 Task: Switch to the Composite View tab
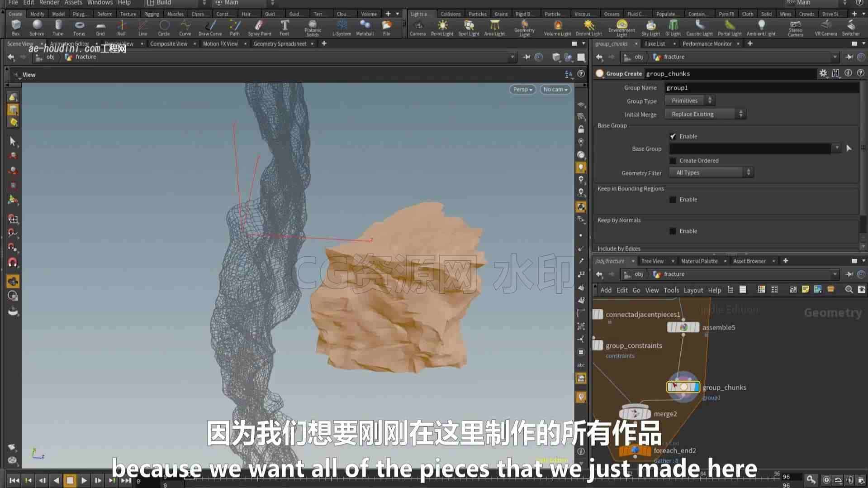click(x=169, y=44)
